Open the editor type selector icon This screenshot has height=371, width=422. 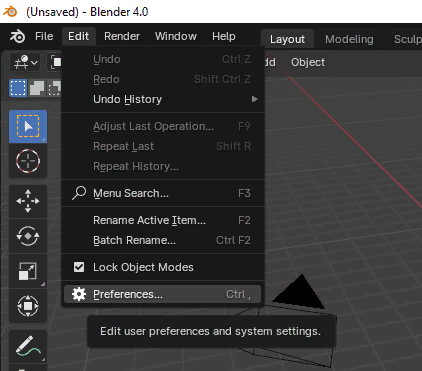(x=25, y=62)
